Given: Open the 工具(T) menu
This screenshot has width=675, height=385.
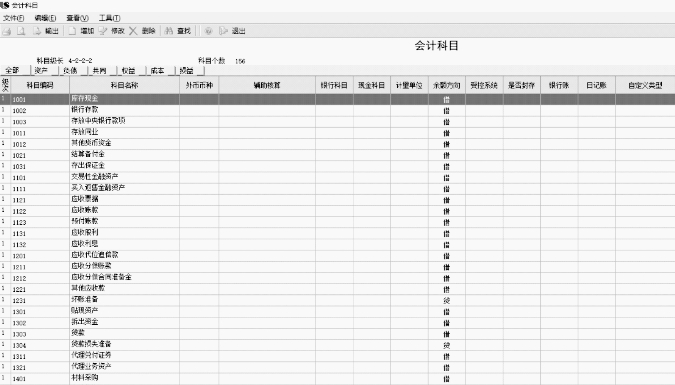Looking at the screenshot, I should pyautogui.click(x=109, y=18).
